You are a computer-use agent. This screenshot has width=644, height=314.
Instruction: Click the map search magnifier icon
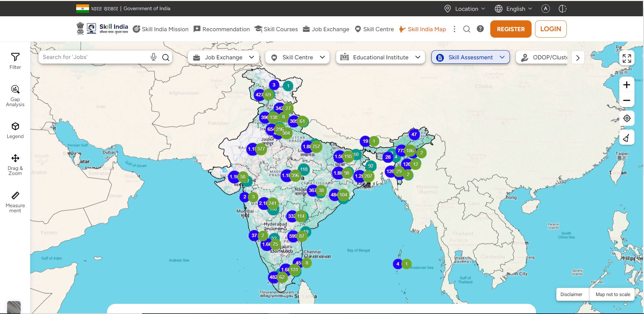pyautogui.click(x=166, y=57)
